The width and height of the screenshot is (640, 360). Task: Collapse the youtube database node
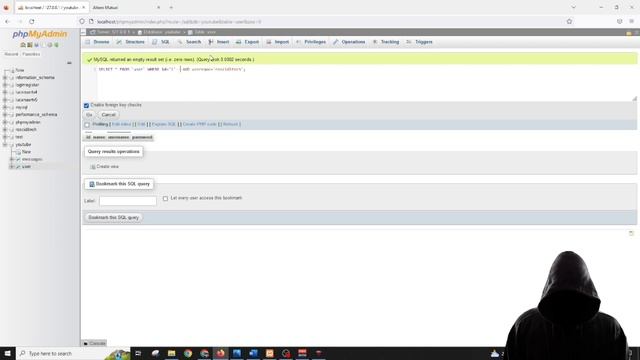[5, 144]
